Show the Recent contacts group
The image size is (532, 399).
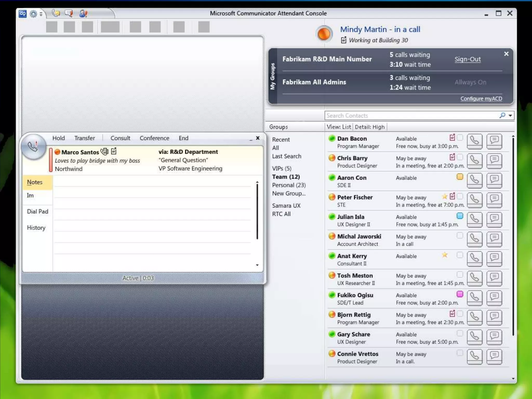pos(281,139)
